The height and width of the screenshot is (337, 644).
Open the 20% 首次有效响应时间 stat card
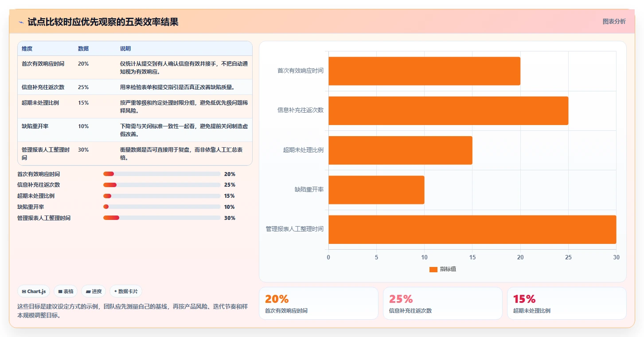coord(319,303)
